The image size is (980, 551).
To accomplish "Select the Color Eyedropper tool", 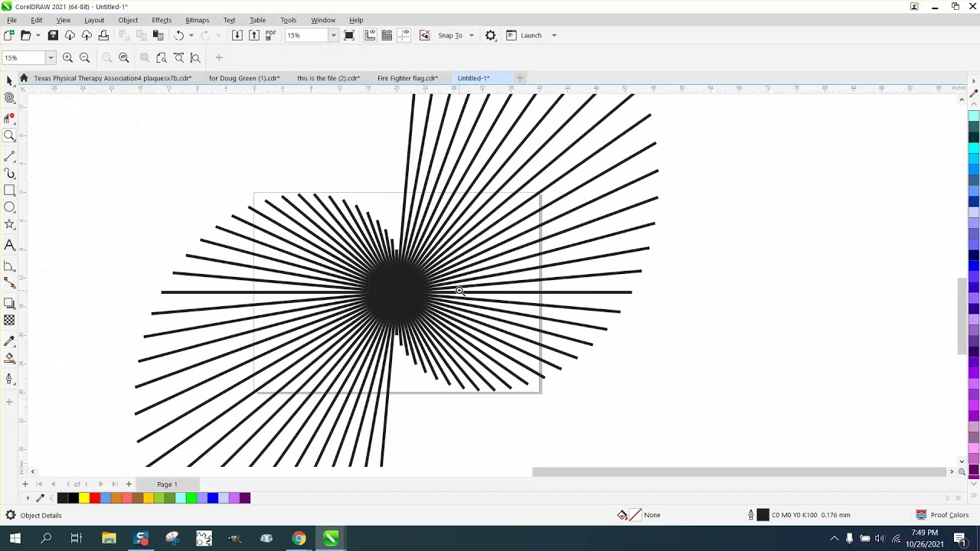I will point(9,341).
